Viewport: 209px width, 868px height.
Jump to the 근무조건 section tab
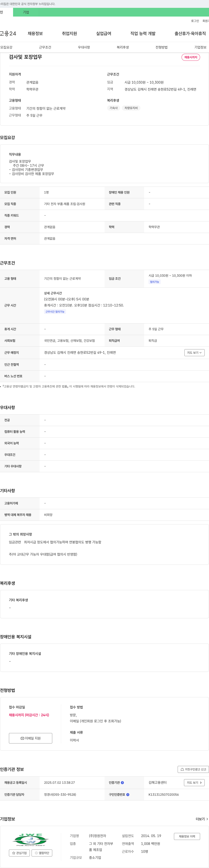pos(45,47)
